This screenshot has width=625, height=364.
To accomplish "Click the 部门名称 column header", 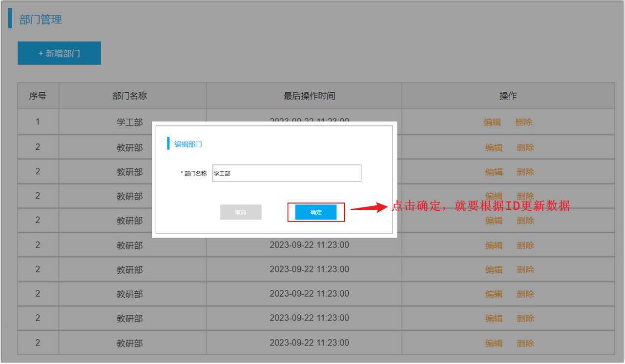I will 129,96.
